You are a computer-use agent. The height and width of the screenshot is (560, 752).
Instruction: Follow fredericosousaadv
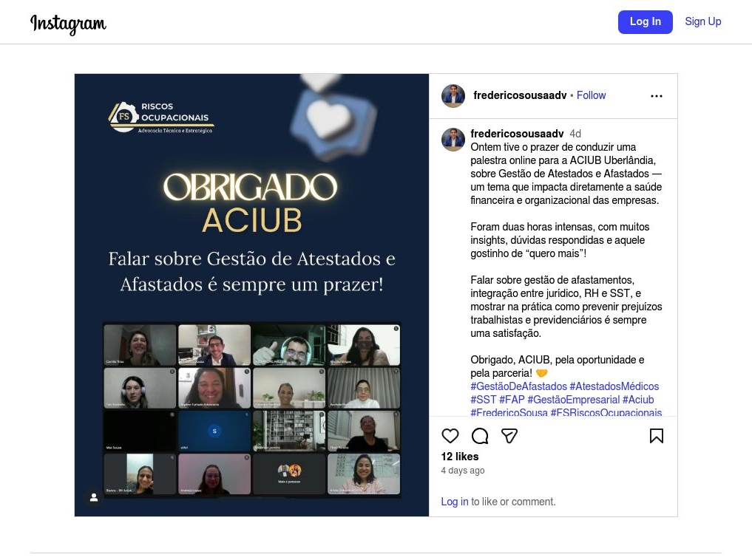click(591, 95)
